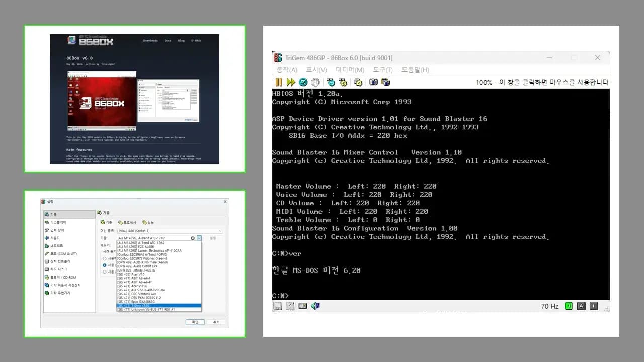Choose [OPTi 499] Alaris Cobalt LPX from list
The height and width of the screenshot is (362, 644).
pos(159,266)
